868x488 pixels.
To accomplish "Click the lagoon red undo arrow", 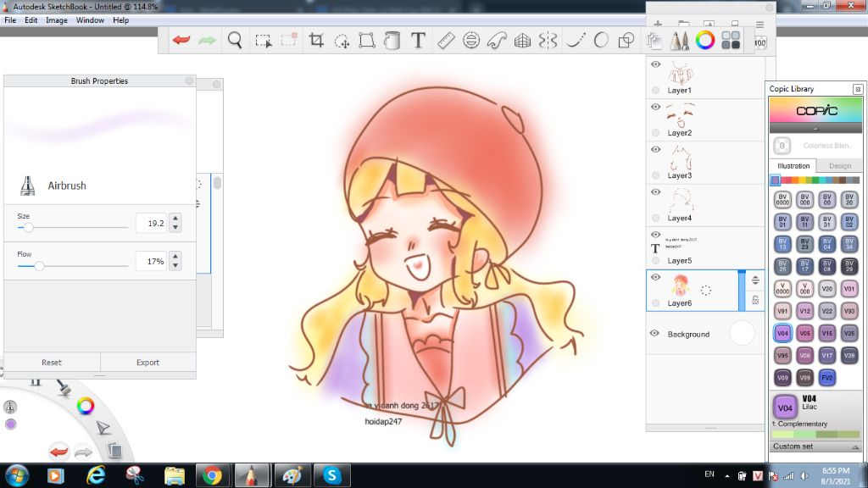I will tap(58, 452).
